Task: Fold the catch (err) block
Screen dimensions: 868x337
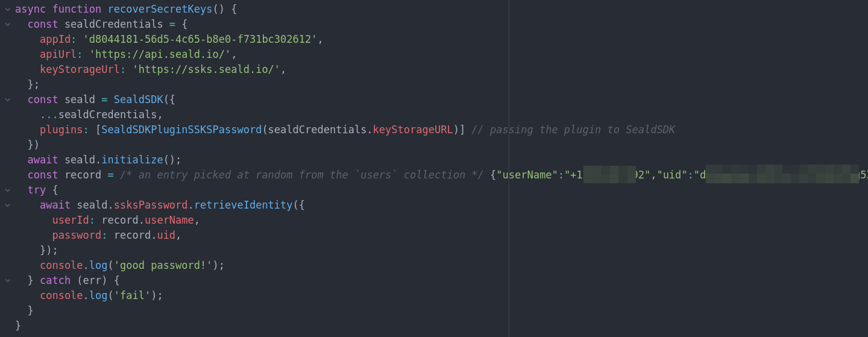Action: coord(8,280)
